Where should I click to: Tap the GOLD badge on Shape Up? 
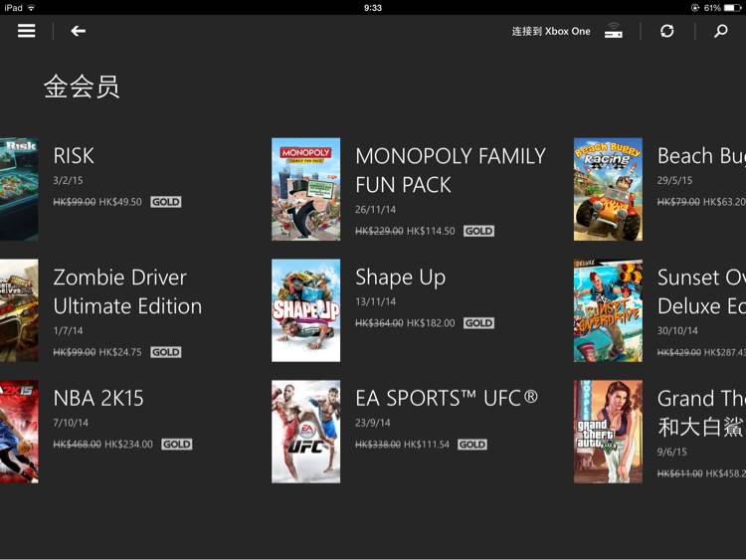(479, 323)
